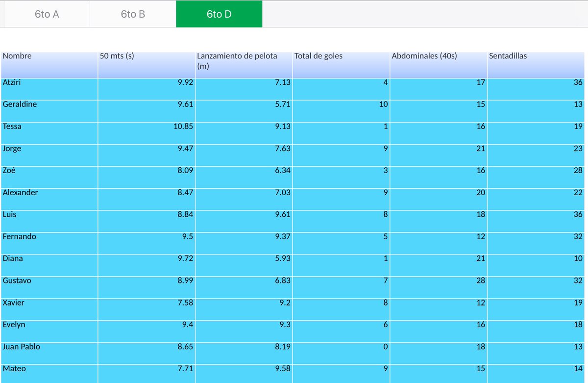Switch to the 6to A tab
Screen dimensions: 588x383
[x=47, y=14]
